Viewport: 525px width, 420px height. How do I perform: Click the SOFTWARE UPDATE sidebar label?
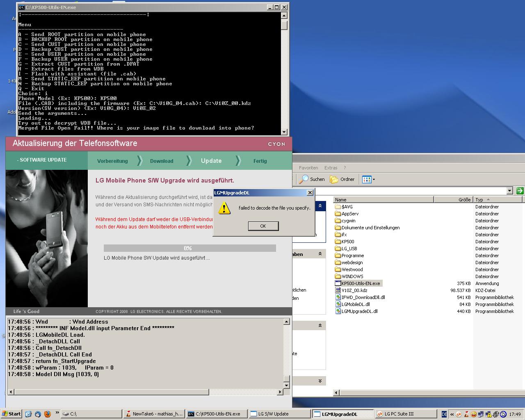tap(42, 160)
